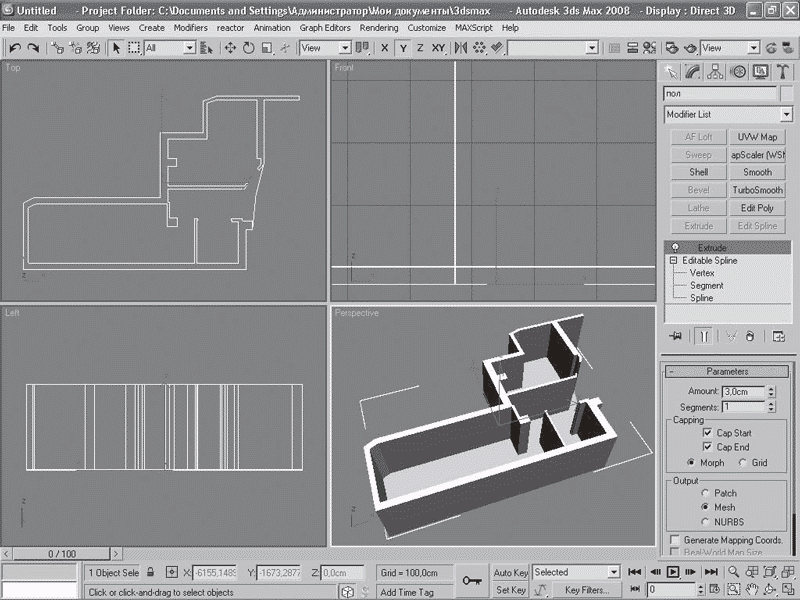Click the object color swatch beside name
This screenshot has height=600, width=800.
[x=787, y=94]
